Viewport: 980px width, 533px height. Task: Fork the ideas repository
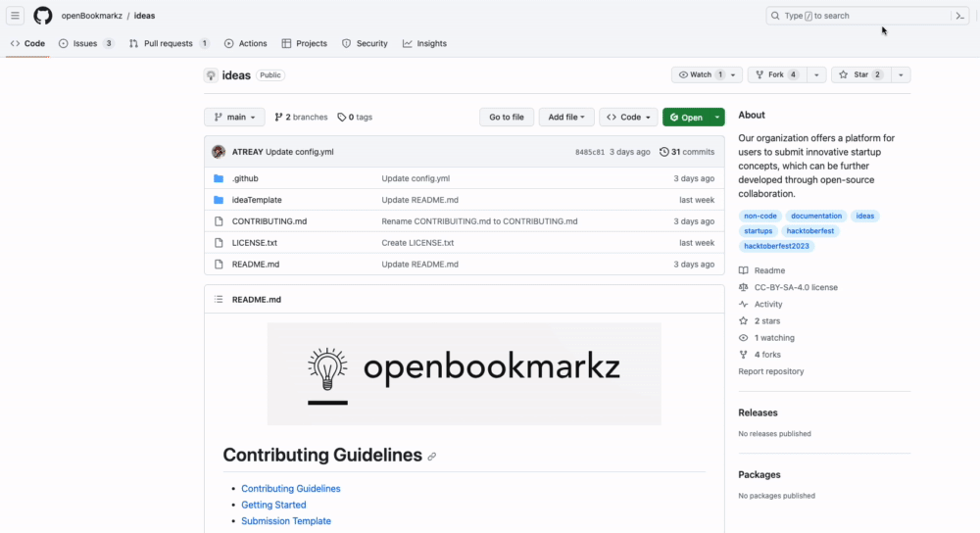pos(777,75)
